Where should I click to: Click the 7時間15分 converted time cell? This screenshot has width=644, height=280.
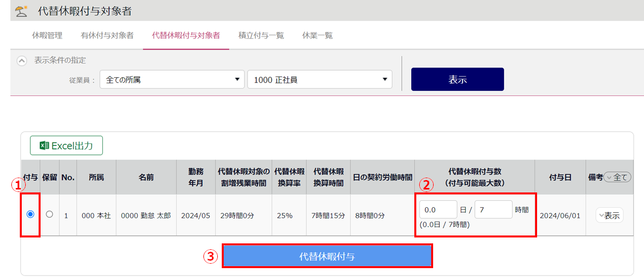click(329, 216)
